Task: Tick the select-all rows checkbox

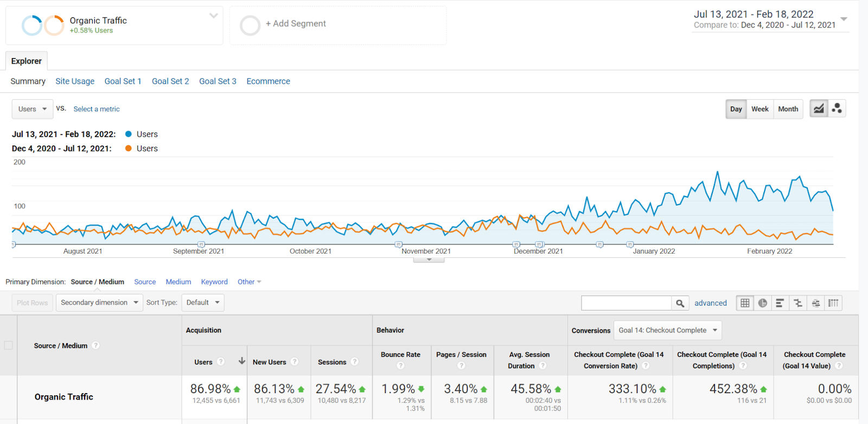Action: pos(9,345)
